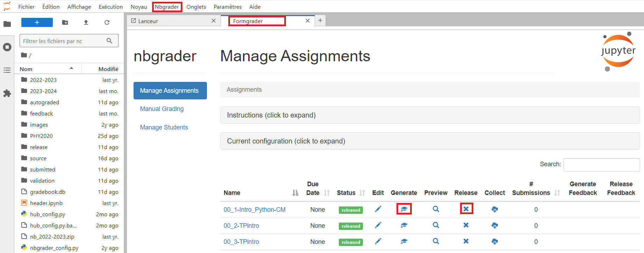Image resolution: width=644 pixels, height=253 pixels.
Task: Open the Paramètres menu
Action: (x=228, y=7)
